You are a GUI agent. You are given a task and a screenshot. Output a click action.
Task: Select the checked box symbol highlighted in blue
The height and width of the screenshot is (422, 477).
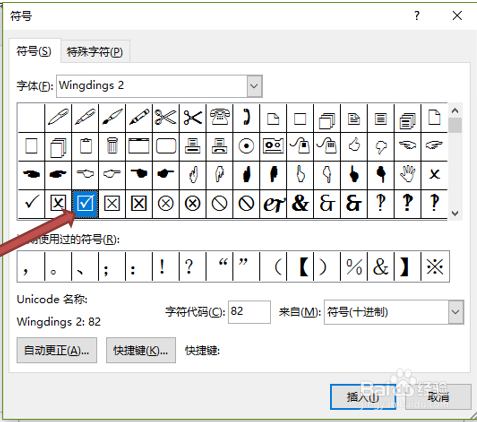pyautogui.click(x=85, y=203)
